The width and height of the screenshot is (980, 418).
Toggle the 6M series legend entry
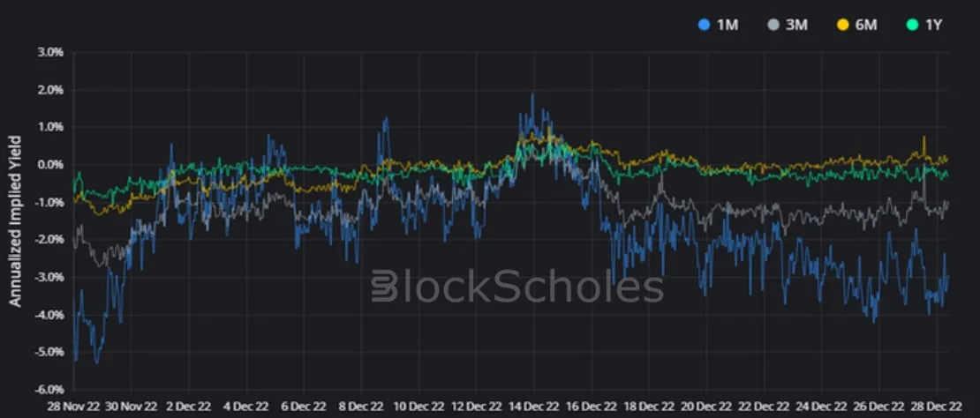[859, 26]
